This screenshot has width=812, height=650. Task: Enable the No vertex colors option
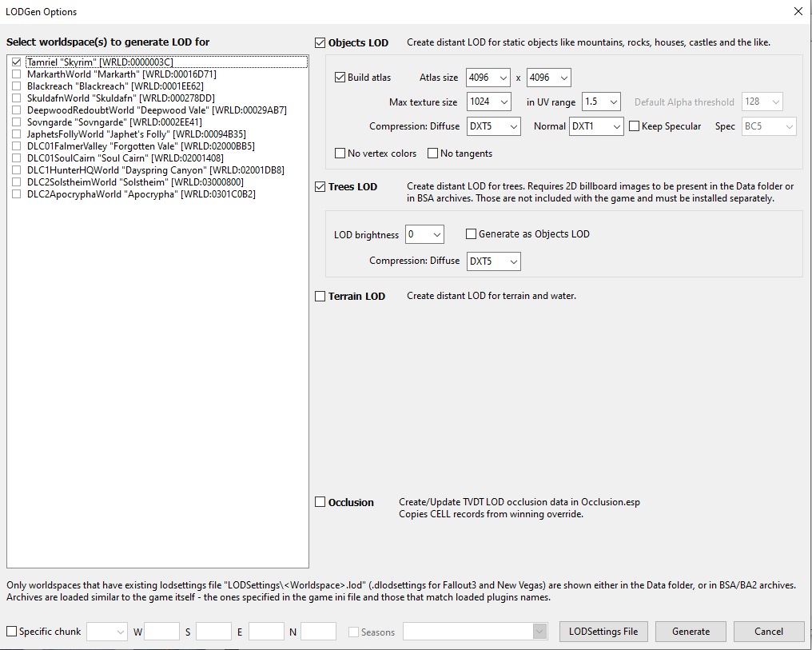click(340, 154)
